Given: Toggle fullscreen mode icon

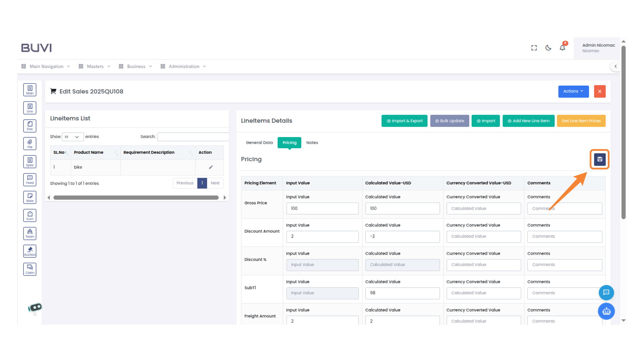Looking at the screenshot, I should tap(534, 48).
